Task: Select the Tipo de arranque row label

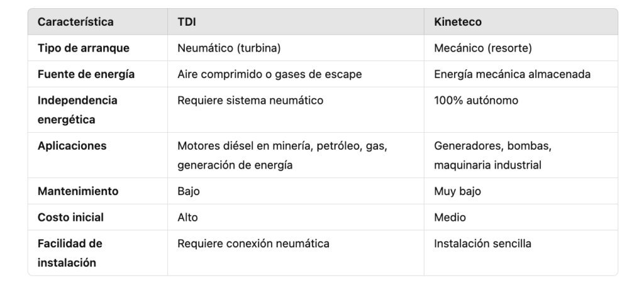Action: pyautogui.click(x=84, y=48)
